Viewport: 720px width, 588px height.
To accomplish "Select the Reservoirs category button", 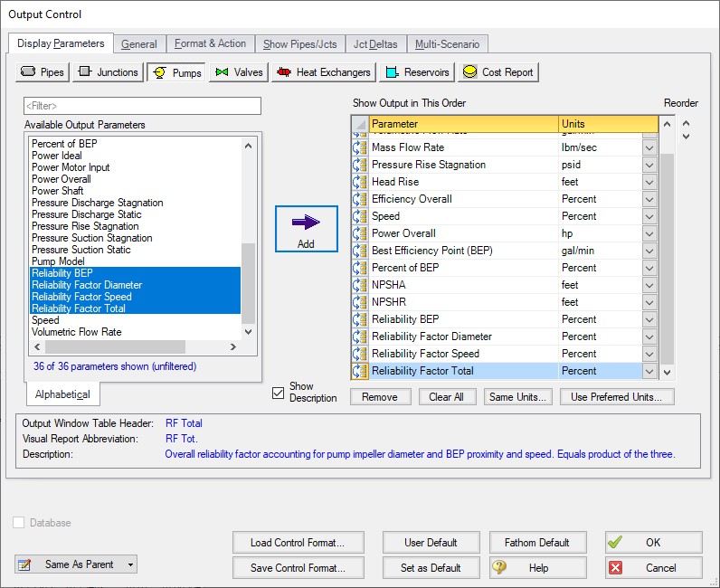I will pyautogui.click(x=417, y=72).
